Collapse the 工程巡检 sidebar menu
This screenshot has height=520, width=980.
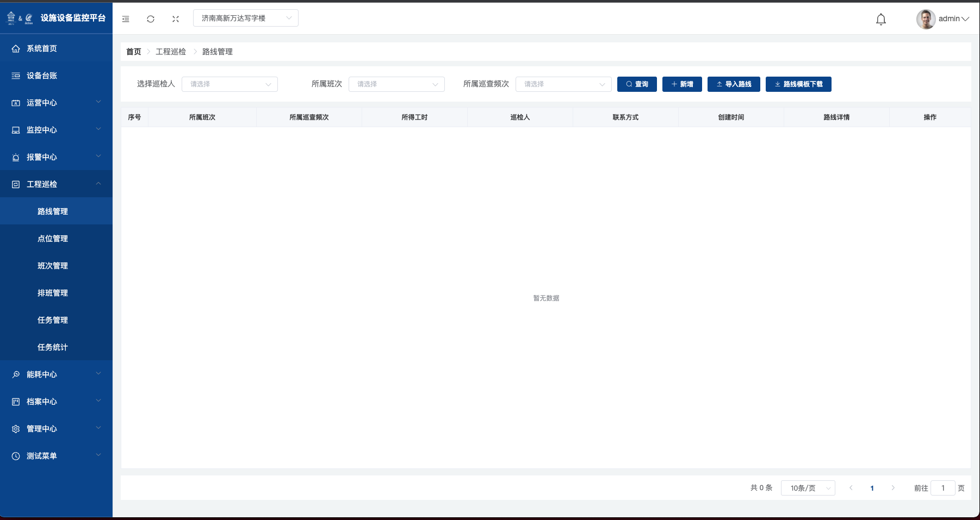point(56,184)
